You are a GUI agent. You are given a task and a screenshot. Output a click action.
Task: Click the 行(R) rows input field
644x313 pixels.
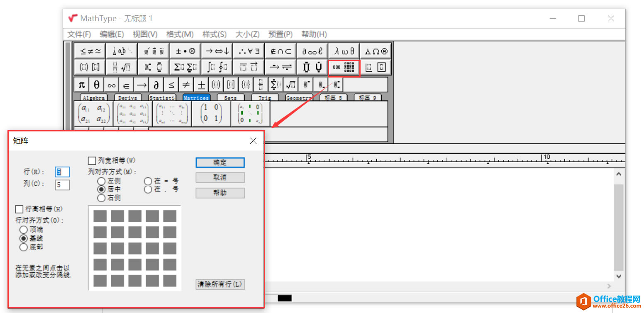[62, 172]
